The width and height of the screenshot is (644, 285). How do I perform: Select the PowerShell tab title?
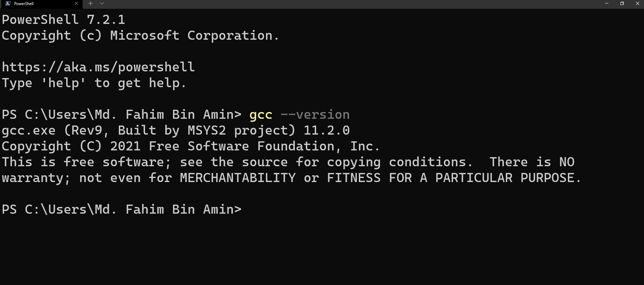coord(24,4)
